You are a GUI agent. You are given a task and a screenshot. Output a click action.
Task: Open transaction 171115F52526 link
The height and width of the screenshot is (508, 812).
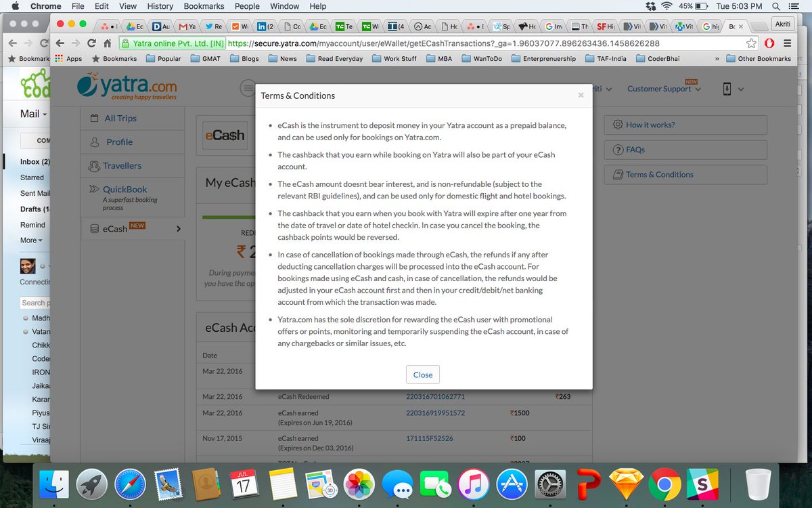click(429, 438)
